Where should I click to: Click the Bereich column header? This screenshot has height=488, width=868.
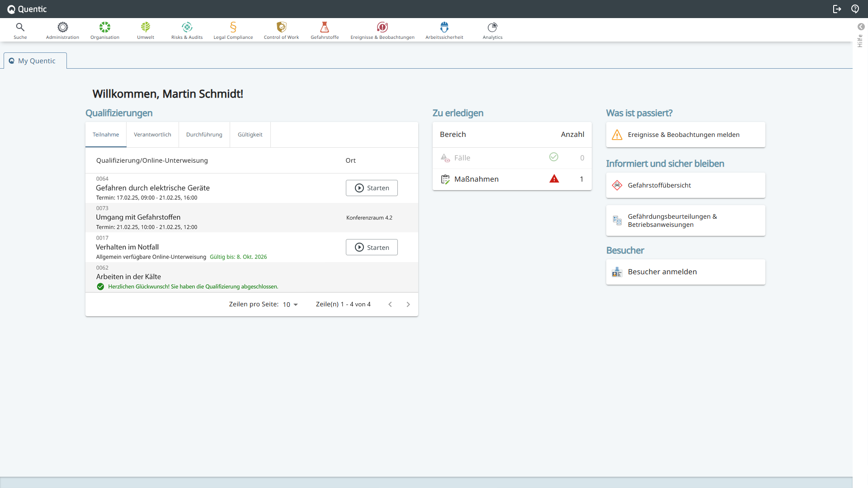point(453,135)
